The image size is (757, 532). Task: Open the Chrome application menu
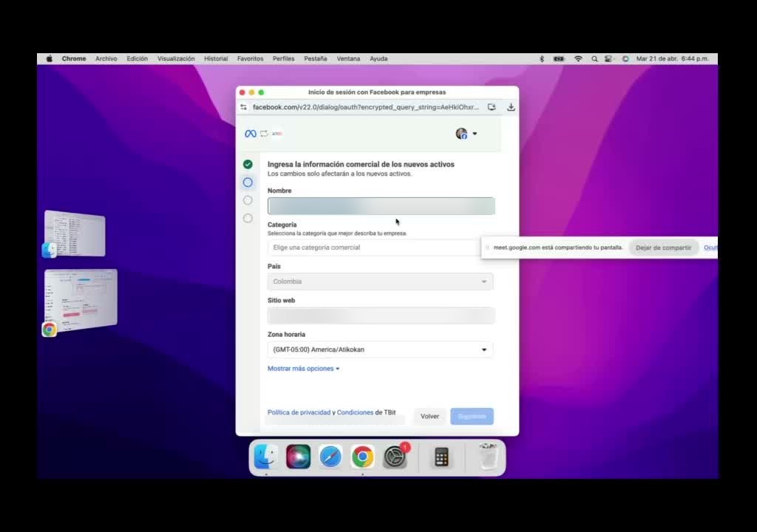[x=74, y=58]
